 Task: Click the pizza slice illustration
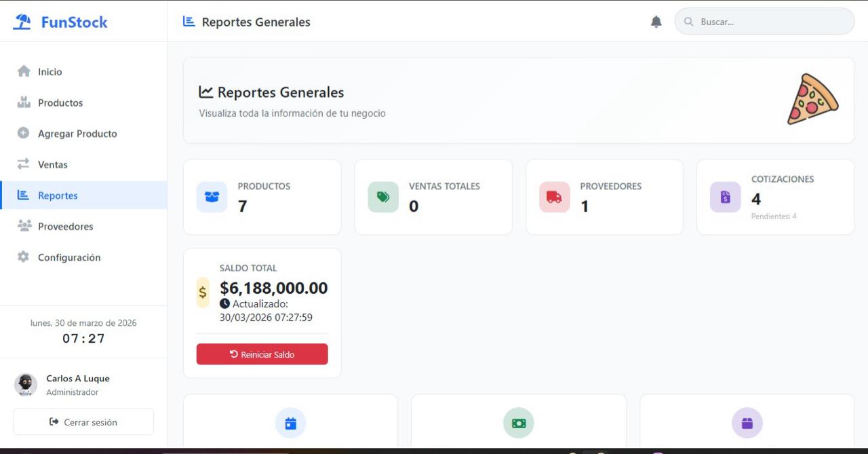click(812, 99)
